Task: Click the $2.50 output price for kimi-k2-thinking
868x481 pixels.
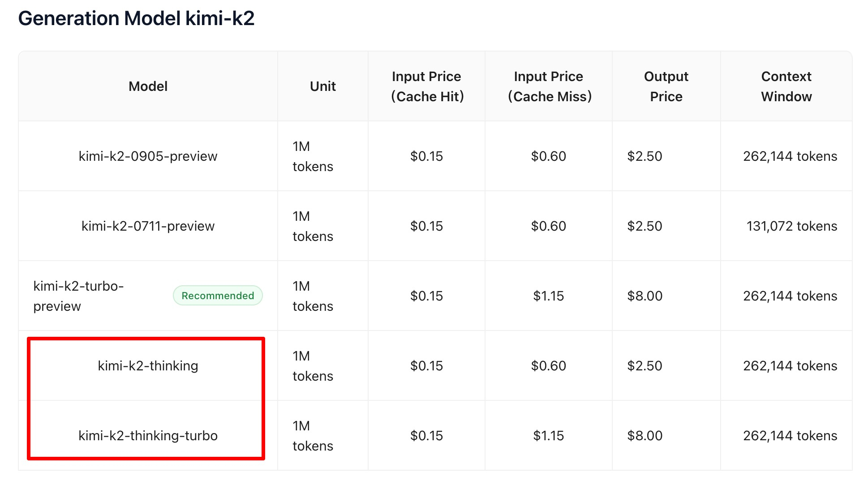Action: point(645,366)
